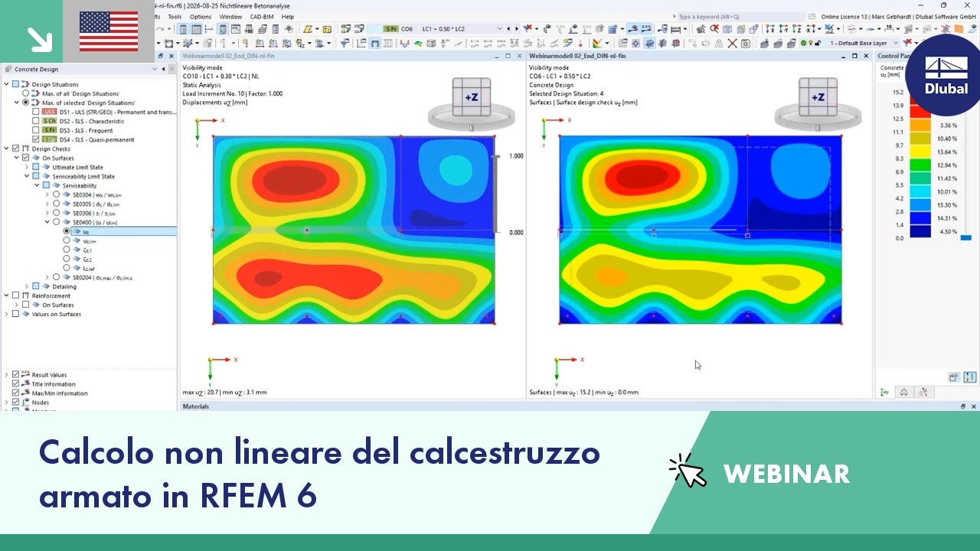The image size is (980, 551).
Task: Maximize the right Webinarmodell result window
Action: point(854,56)
